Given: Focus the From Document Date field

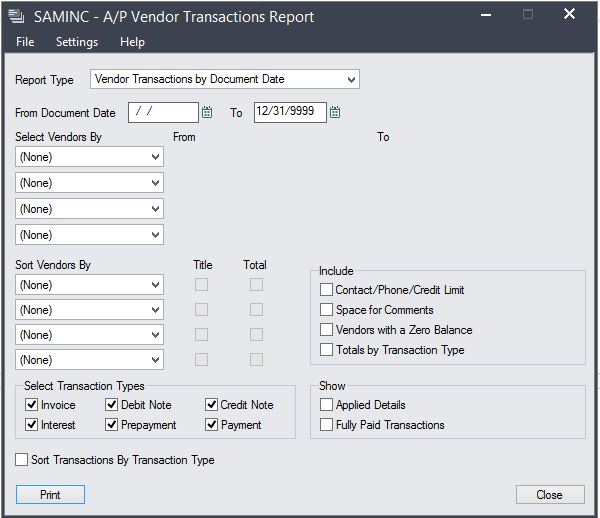Looking at the screenshot, I should click(x=163, y=112).
